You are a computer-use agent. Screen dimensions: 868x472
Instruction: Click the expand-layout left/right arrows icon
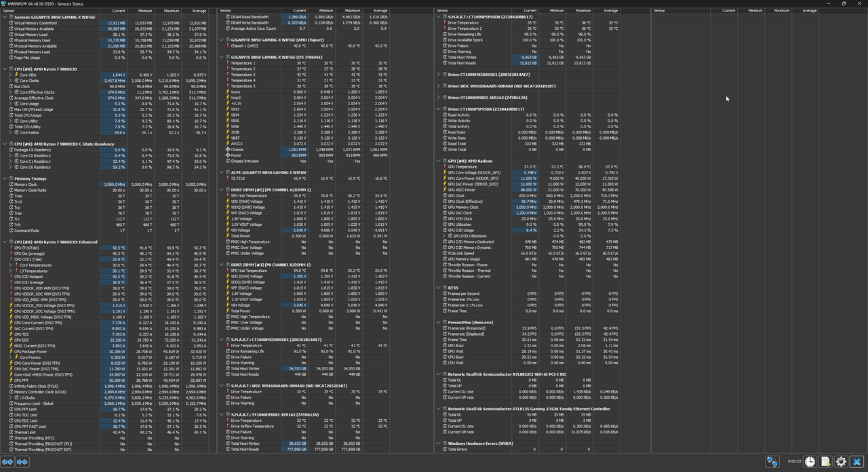pos(7,462)
